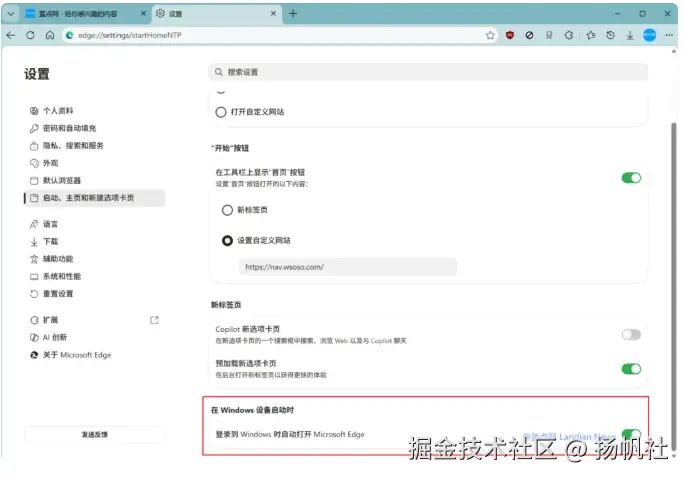Viewport: 685px width, 479px height.
Task: Open the favorites list icon in the toolbar
Action: point(591,35)
